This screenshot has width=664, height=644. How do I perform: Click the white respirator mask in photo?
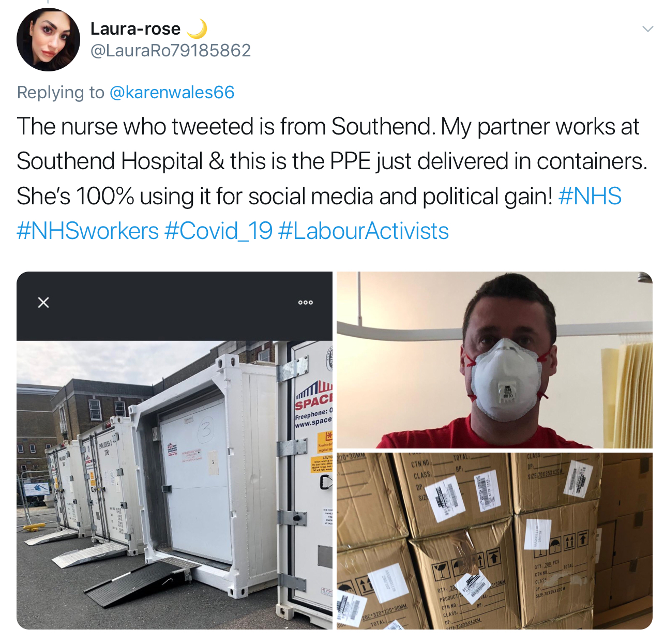pyautogui.click(x=506, y=380)
